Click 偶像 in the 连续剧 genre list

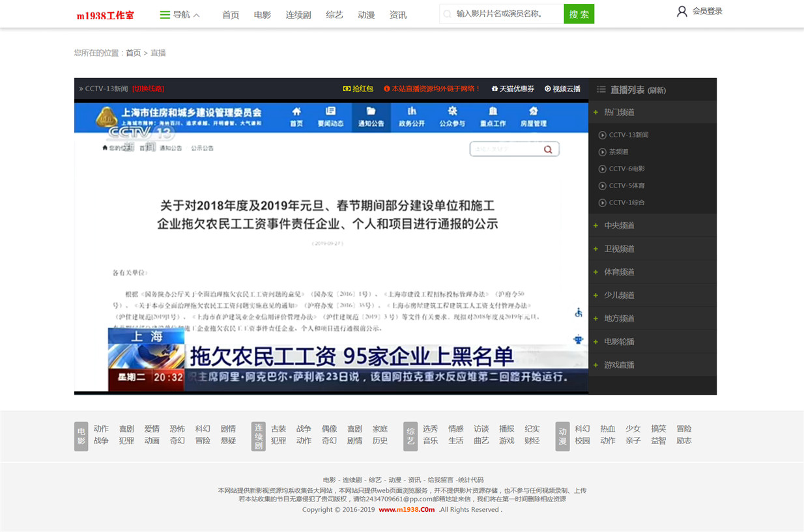click(329, 428)
